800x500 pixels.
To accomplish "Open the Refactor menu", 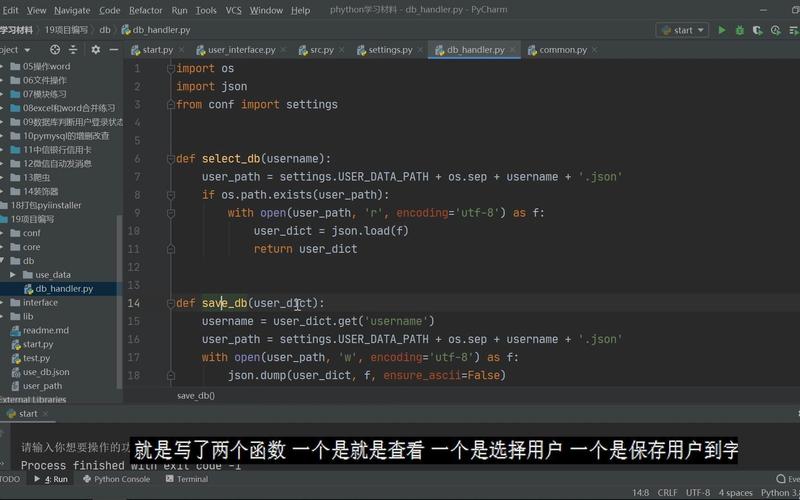I will pos(145,10).
